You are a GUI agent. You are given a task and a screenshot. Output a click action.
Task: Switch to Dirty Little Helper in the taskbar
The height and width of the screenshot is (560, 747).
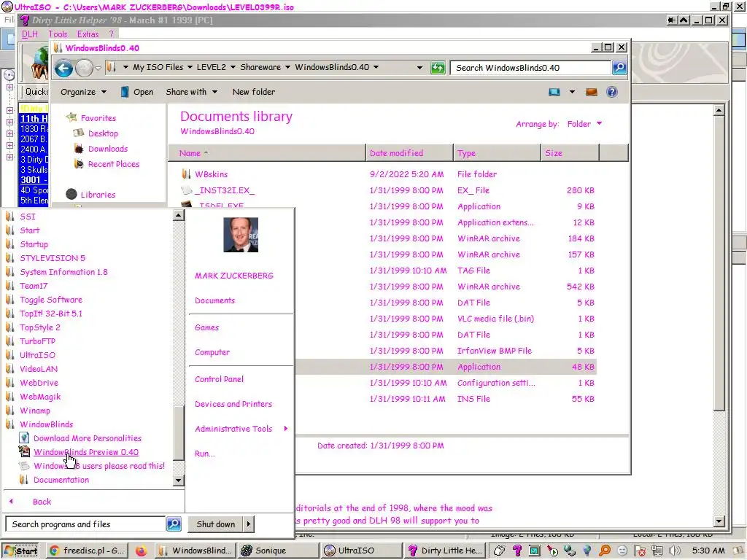click(444, 551)
